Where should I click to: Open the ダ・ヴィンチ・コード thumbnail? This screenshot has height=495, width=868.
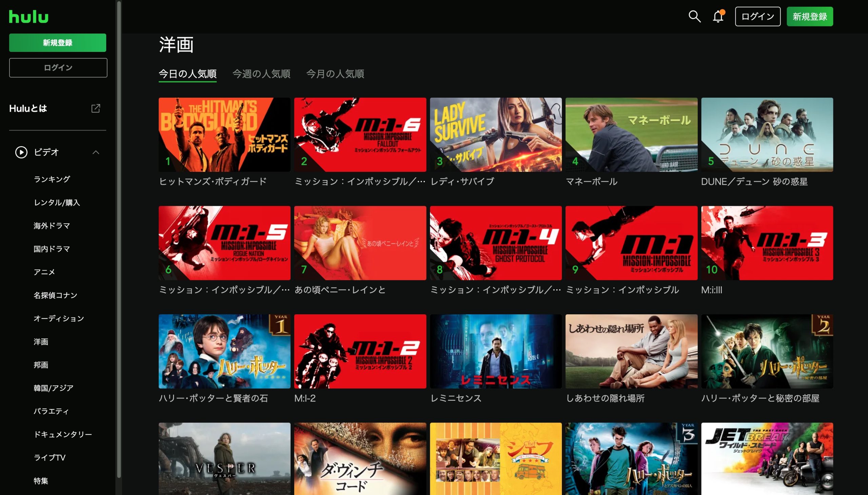[360, 459]
